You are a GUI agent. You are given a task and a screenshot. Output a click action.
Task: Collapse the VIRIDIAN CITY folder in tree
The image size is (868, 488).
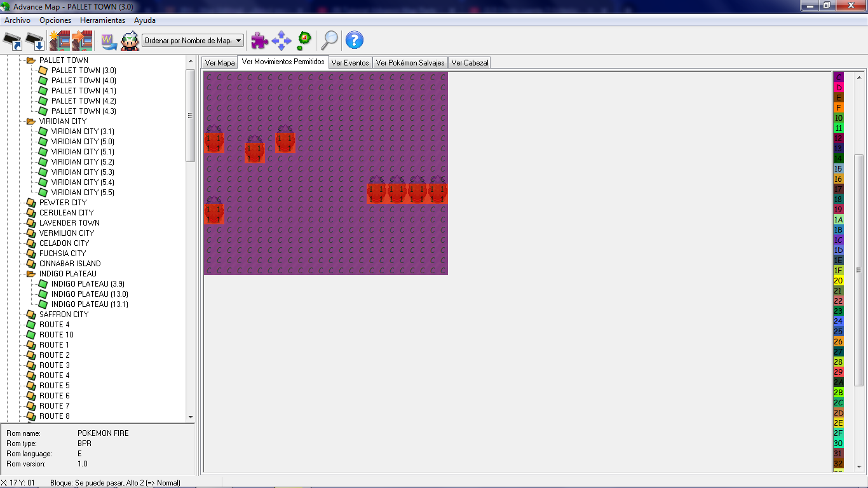[30, 121]
